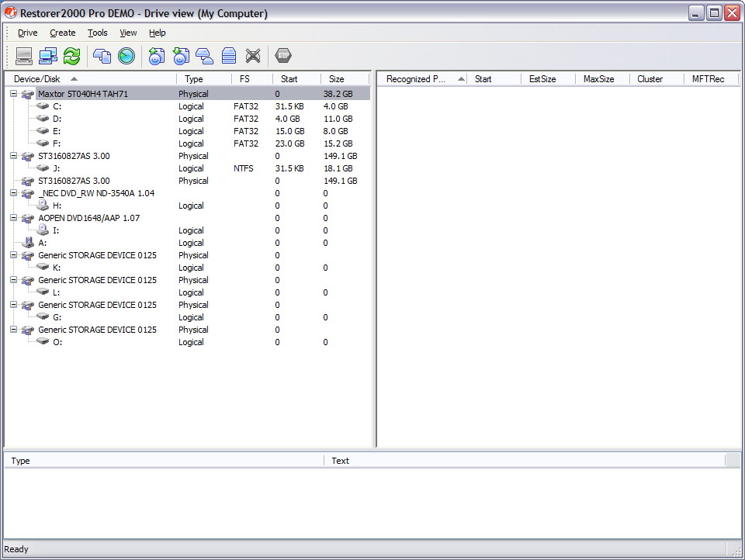The image size is (745, 560).
Task: Click the 11.0 GB size for D:
Action: (338, 119)
